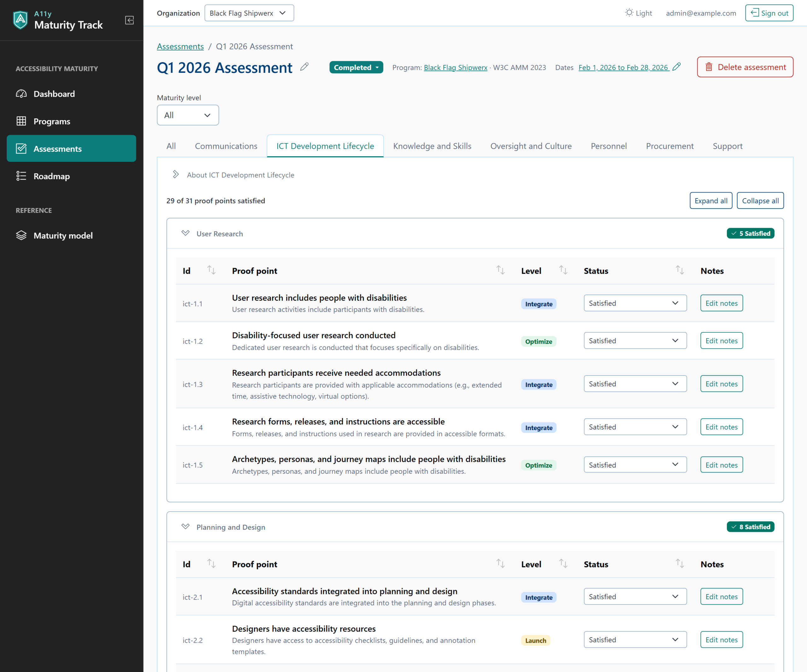Open the Completed status dropdown
Screen dimensions: 807x672
click(356, 67)
